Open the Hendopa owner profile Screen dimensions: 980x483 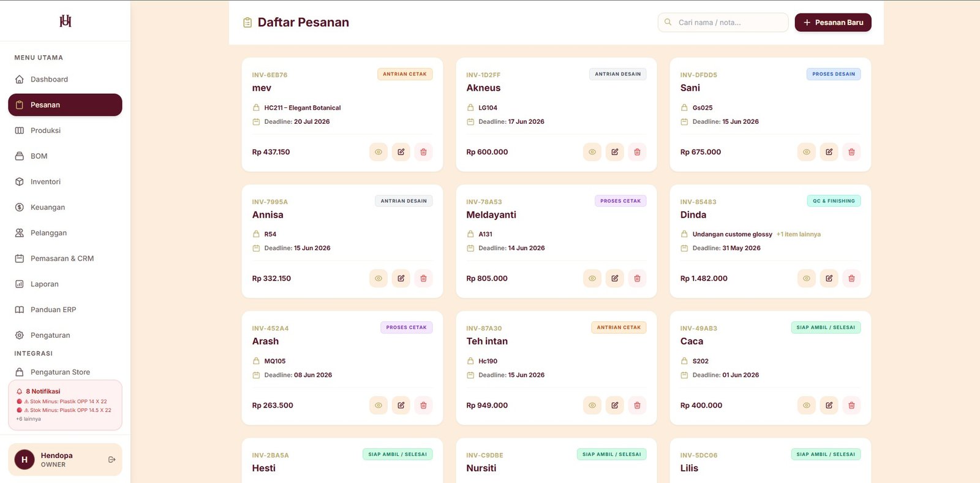tap(65, 460)
